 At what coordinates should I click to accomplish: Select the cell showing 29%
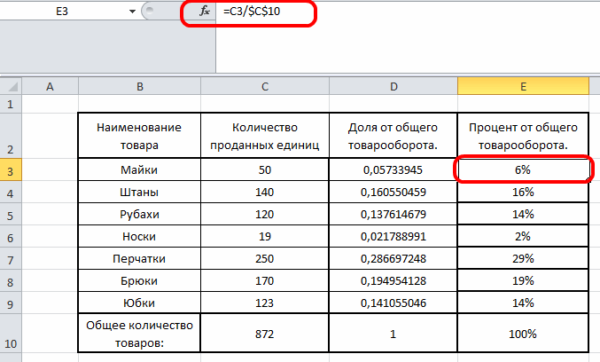523,258
